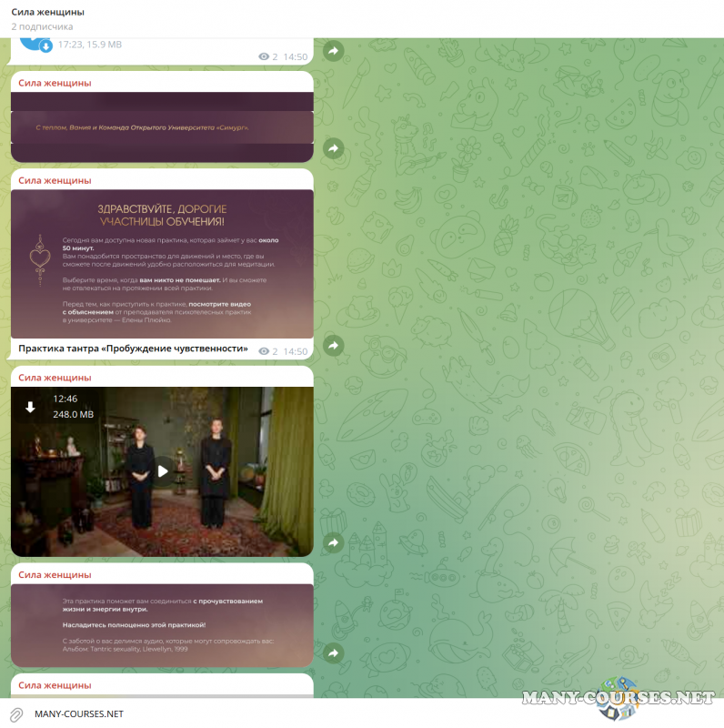Screen dimensions: 724x728
Task: Click the views eye icon on "Практика тантра" post
Action: [264, 351]
